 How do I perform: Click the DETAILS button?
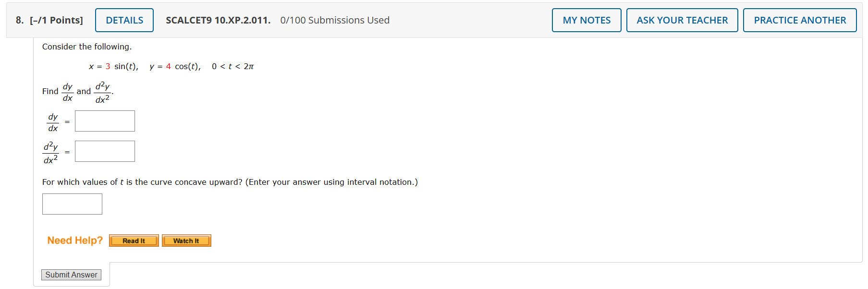pyautogui.click(x=124, y=20)
